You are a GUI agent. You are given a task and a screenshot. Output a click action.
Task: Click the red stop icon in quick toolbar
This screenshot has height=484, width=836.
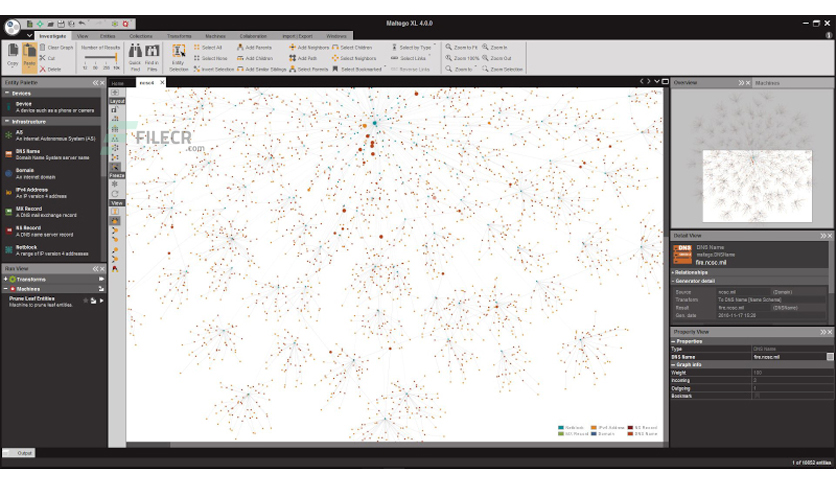[126, 24]
